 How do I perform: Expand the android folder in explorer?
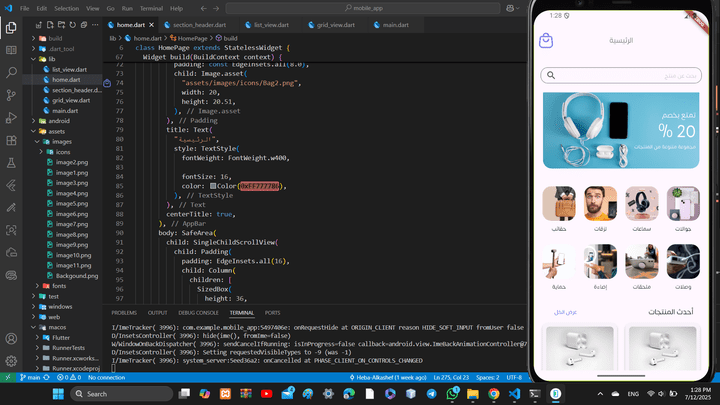(58, 120)
